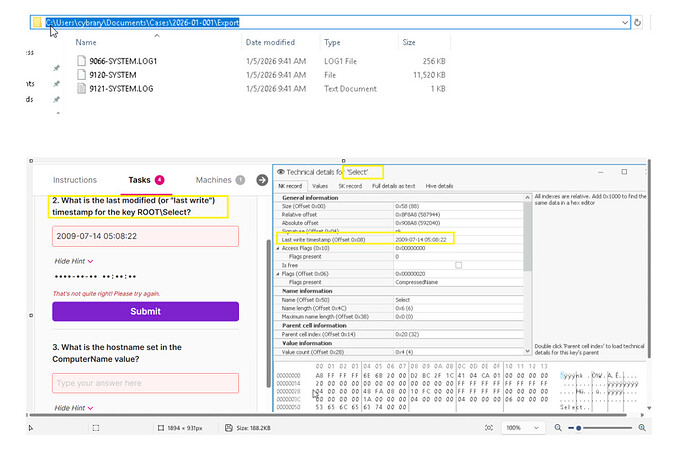The height and width of the screenshot is (449, 690).
Task: Click the eye icon in Technical details title
Action: click(281, 172)
